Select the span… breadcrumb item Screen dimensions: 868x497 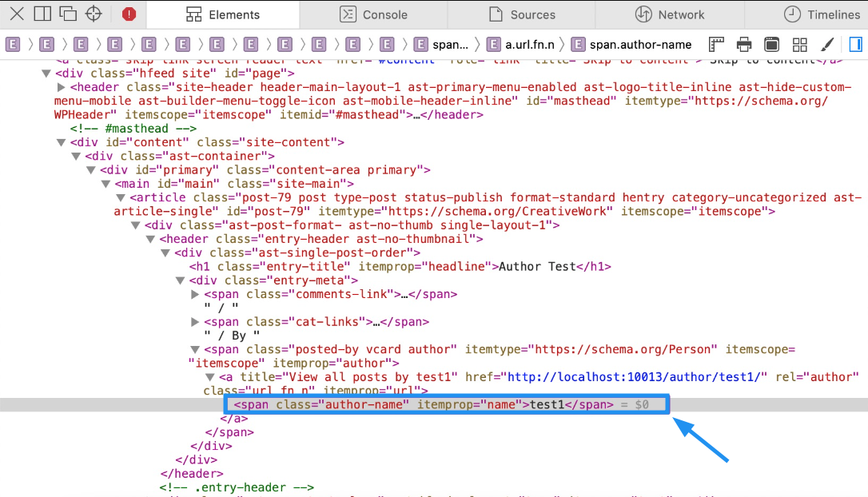(x=441, y=44)
